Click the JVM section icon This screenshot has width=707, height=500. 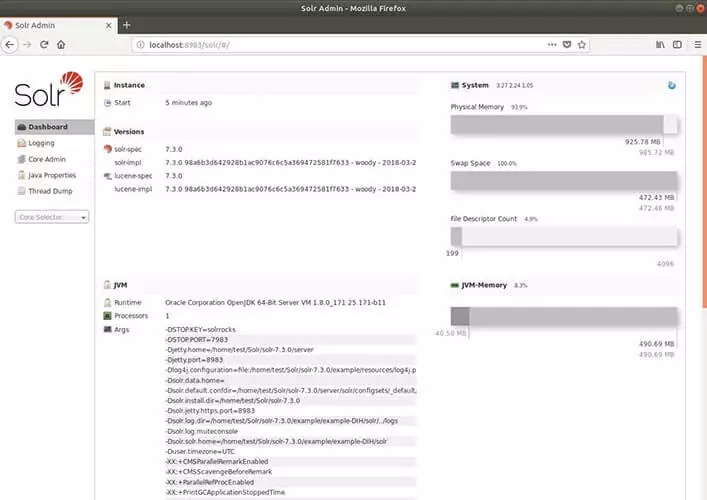pos(107,285)
